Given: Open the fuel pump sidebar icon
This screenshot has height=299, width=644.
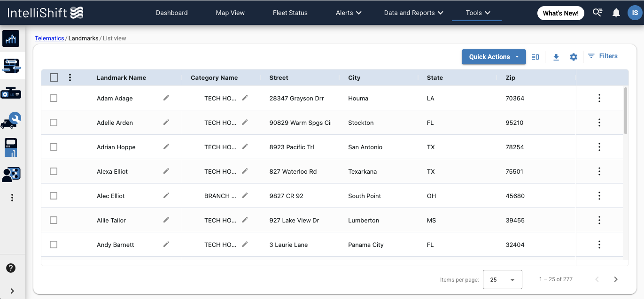Looking at the screenshot, I should tap(11, 147).
